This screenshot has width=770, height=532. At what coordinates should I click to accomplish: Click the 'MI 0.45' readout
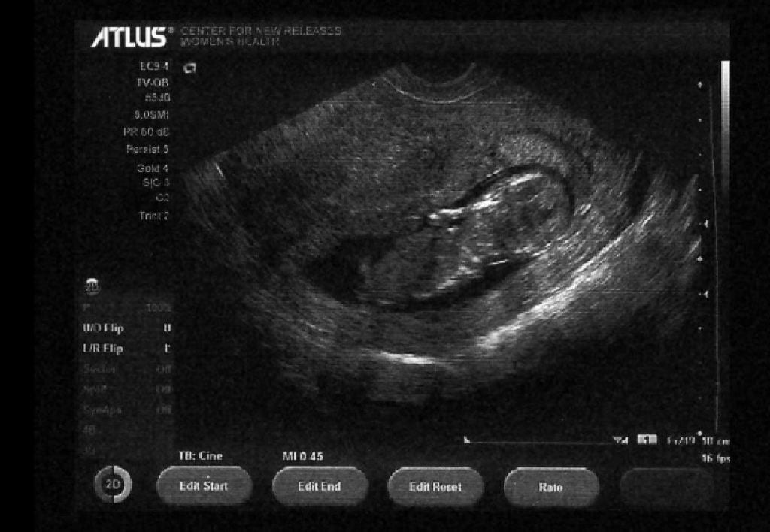pyautogui.click(x=303, y=456)
